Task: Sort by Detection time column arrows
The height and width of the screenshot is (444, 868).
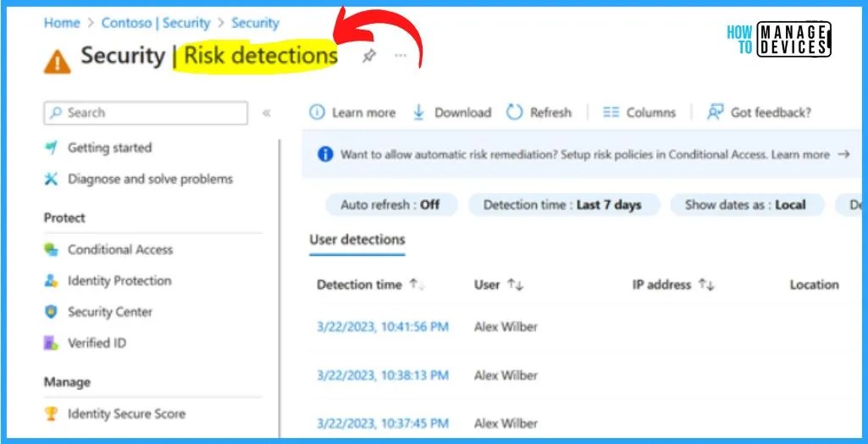Action: point(417,285)
